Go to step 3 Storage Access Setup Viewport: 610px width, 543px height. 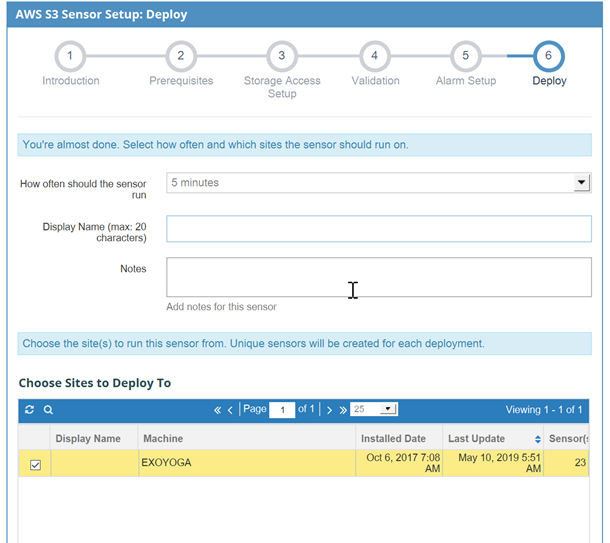[282, 56]
